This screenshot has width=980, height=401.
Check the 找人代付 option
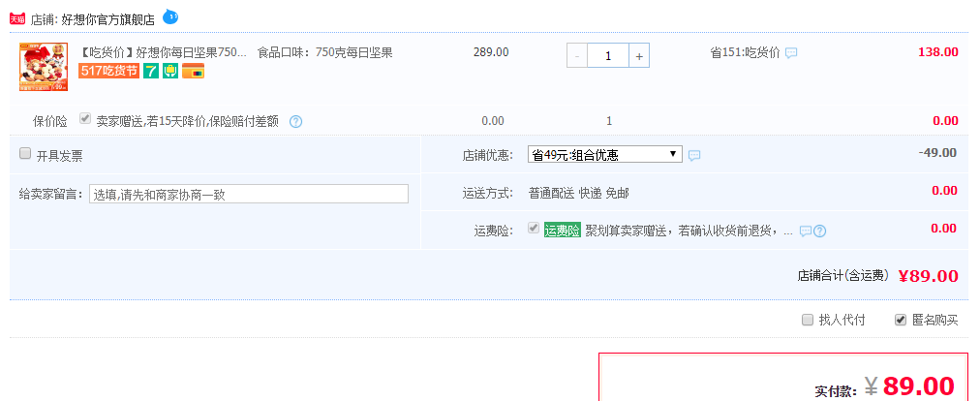coord(808,320)
